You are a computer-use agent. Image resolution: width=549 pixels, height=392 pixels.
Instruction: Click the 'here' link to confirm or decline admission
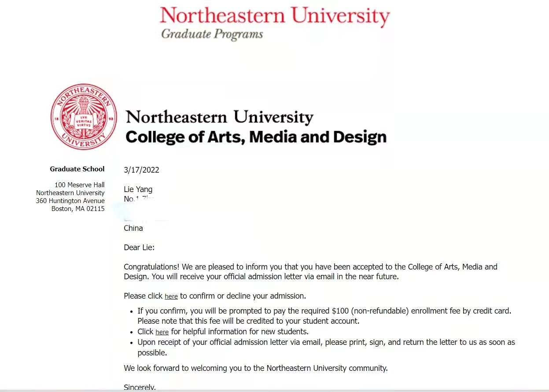tap(171, 296)
